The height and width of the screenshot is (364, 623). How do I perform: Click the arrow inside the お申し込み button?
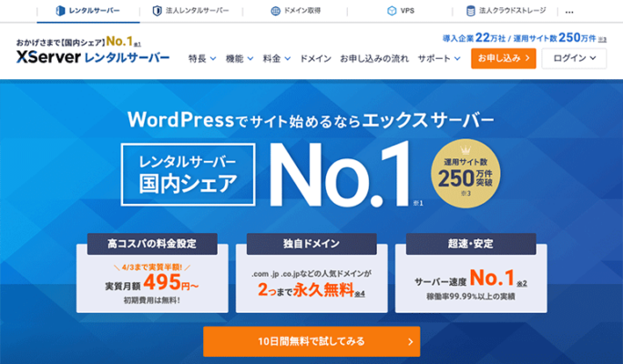(527, 58)
